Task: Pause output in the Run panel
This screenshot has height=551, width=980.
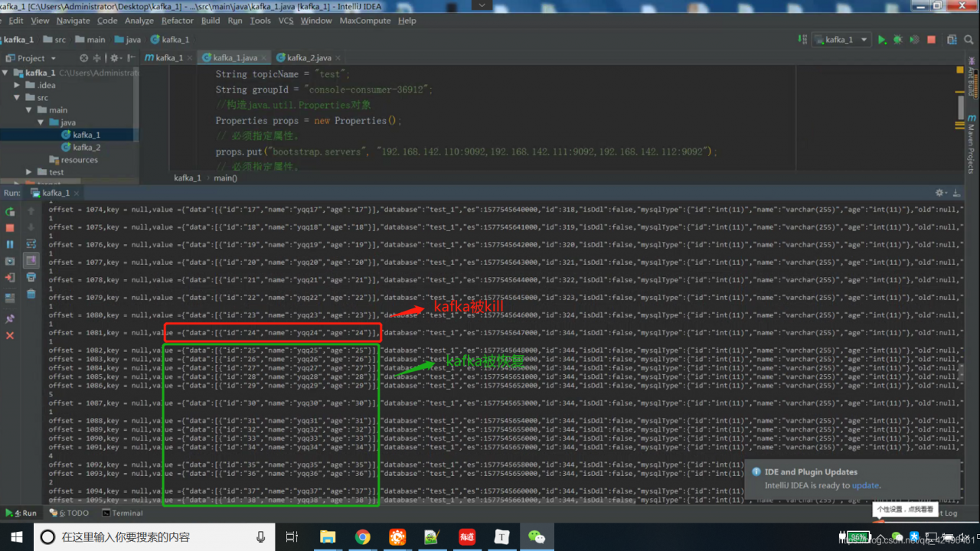Action: 10,244
